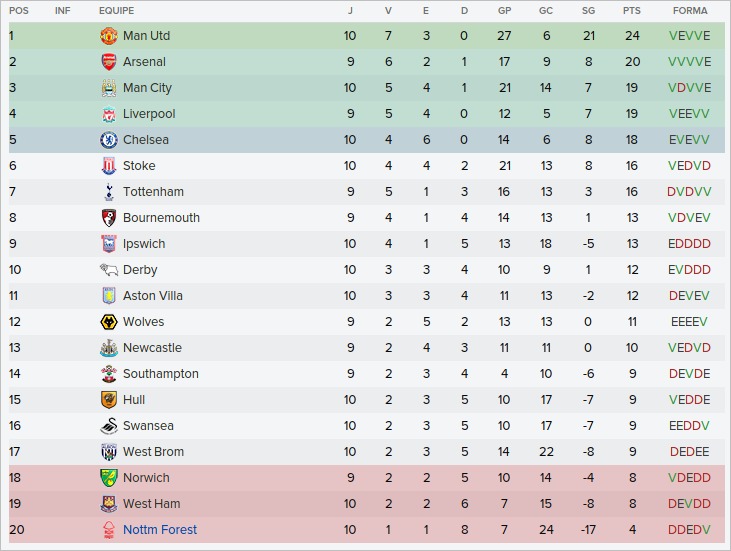Click the Wolves club badge icon

click(x=109, y=322)
